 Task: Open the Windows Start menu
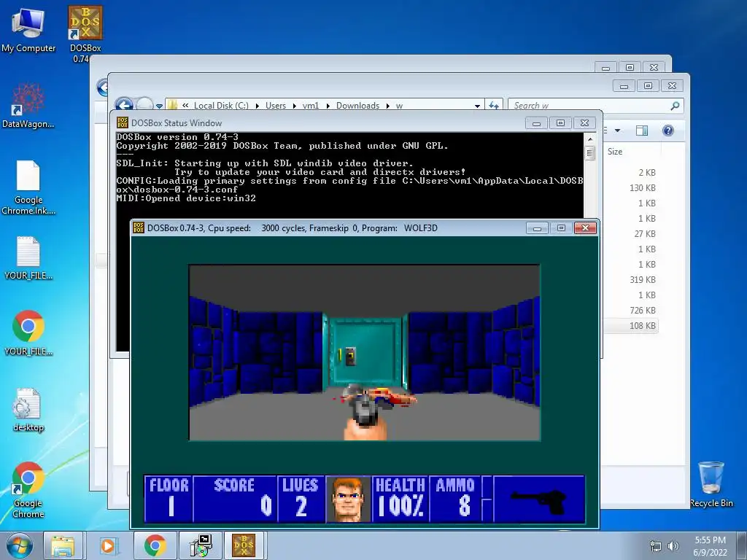[20, 545]
